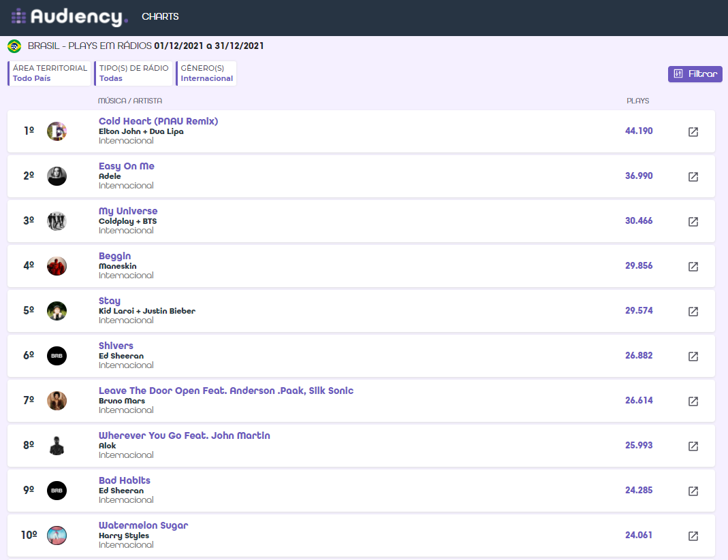Click plays value 30.466
Screen dimensions: 728x560
pos(639,221)
